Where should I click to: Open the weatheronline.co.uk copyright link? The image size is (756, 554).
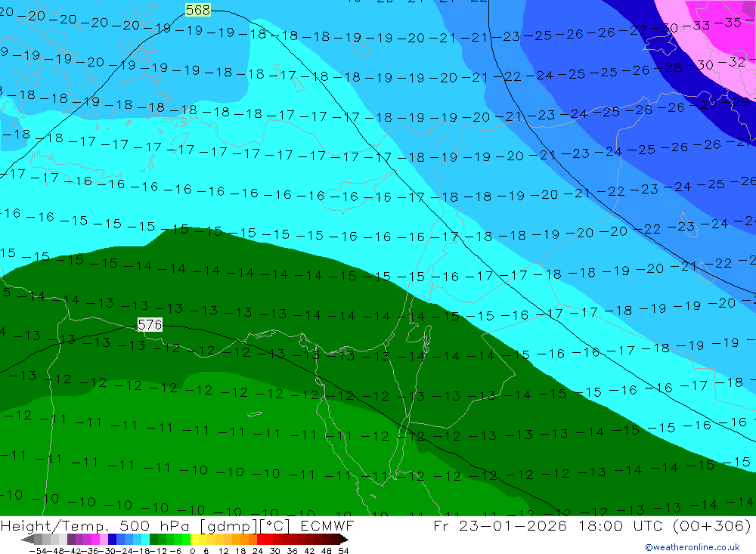692,547
